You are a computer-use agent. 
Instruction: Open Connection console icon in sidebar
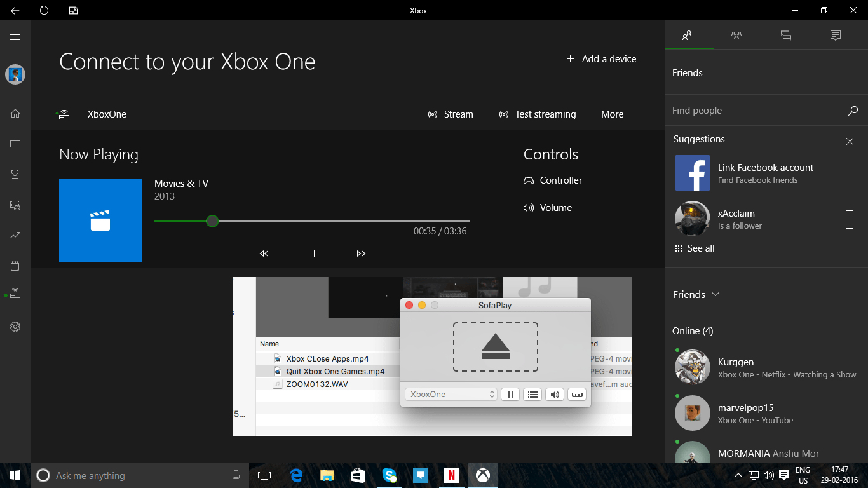(x=15, y=294)
